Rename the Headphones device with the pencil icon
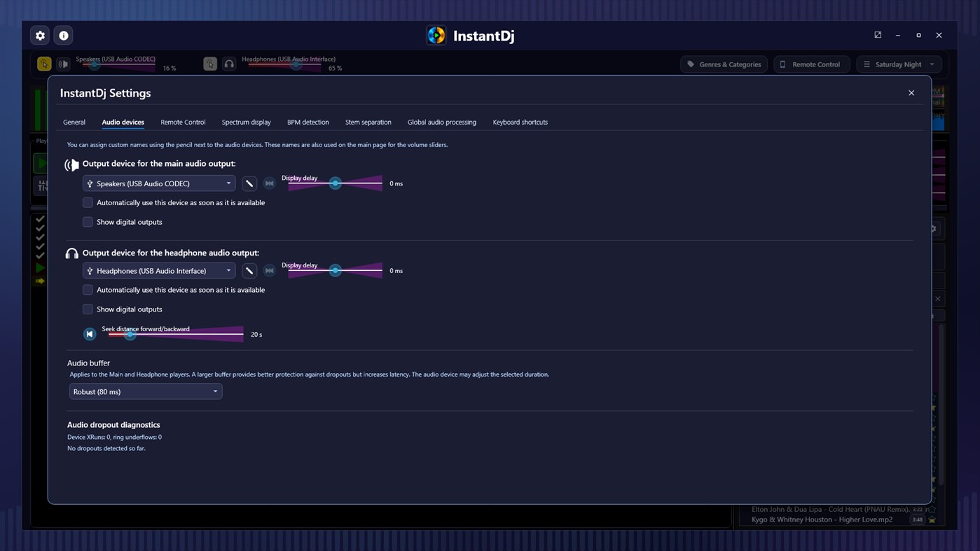The width and height of the screenshot is (980, 551). coord(249,271)
